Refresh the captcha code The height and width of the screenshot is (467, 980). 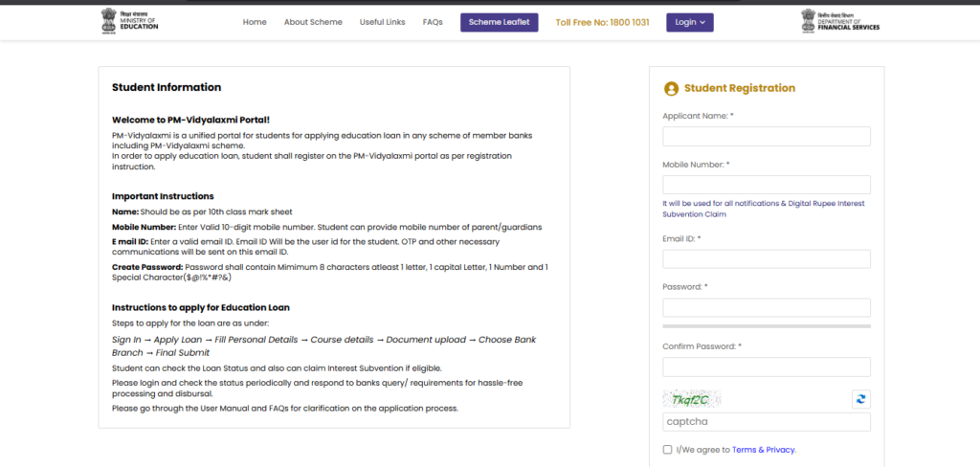860,399
